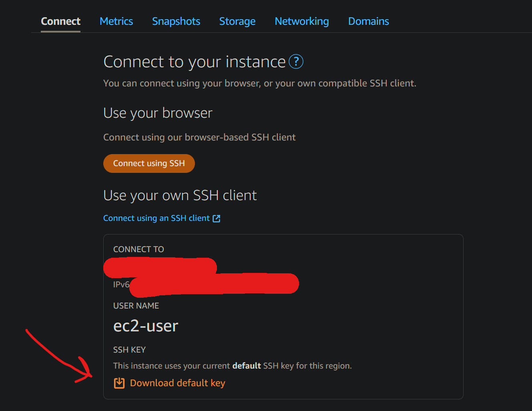Click the bold word default in SSH key description
The image size is (532, 411).
coord(247,366)
